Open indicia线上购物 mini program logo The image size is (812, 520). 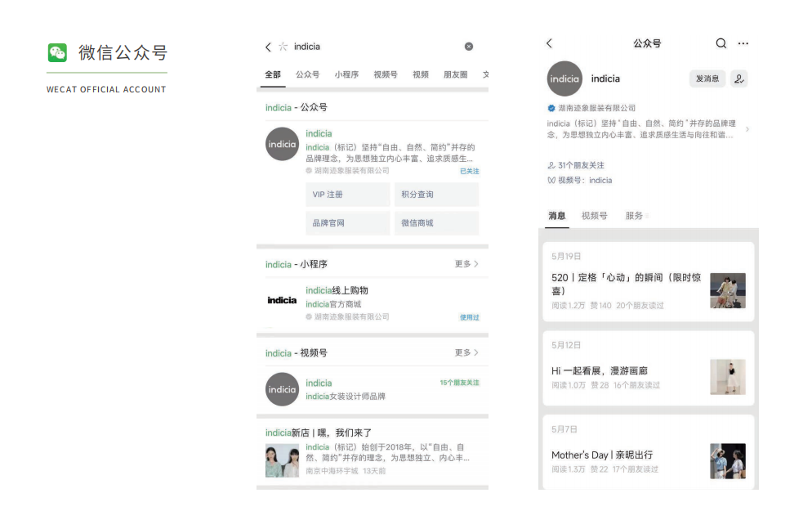click(x=282, y=300)
